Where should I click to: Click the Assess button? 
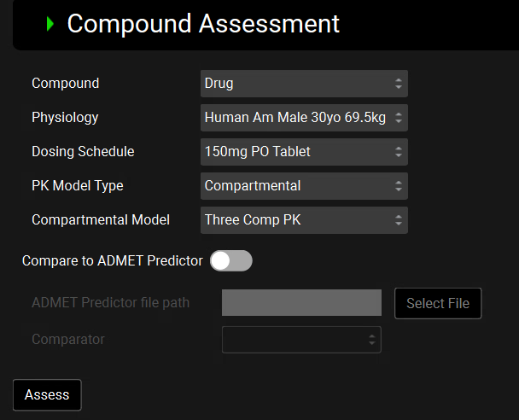[47, 395]
